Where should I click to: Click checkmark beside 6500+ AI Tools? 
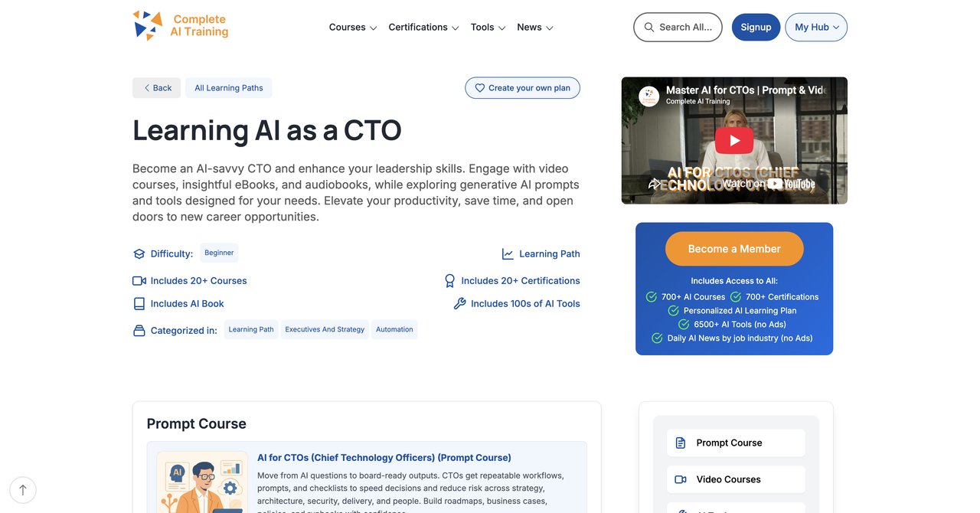point(684,325)
